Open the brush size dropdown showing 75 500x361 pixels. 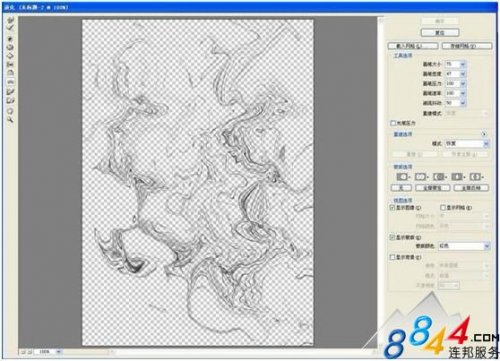(463, 64)
